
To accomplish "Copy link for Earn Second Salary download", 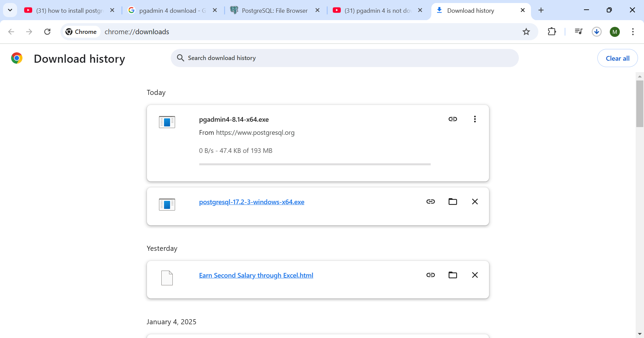I will coord(430,275).
